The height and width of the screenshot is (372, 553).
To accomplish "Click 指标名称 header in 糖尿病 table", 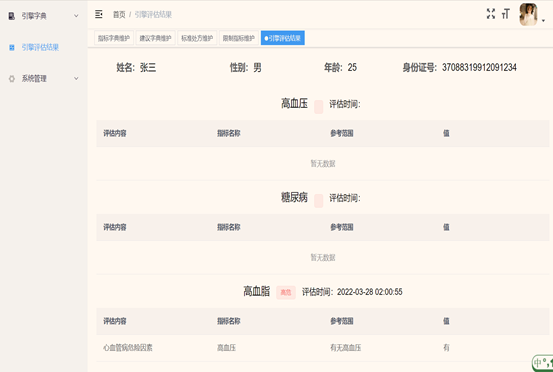I will (229, 227).
